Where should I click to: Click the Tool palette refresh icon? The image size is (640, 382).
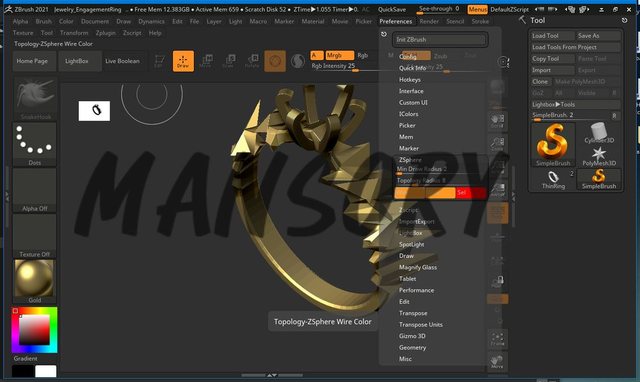624,20
